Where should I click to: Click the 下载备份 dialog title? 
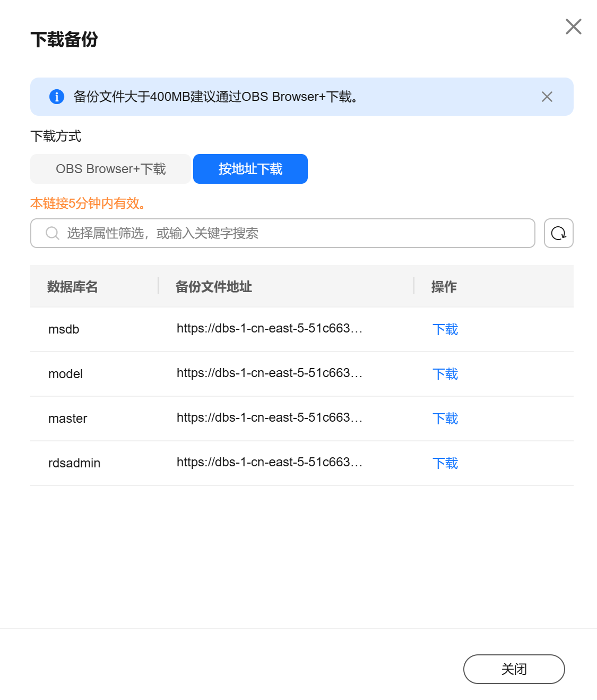(x=64, y=39)
